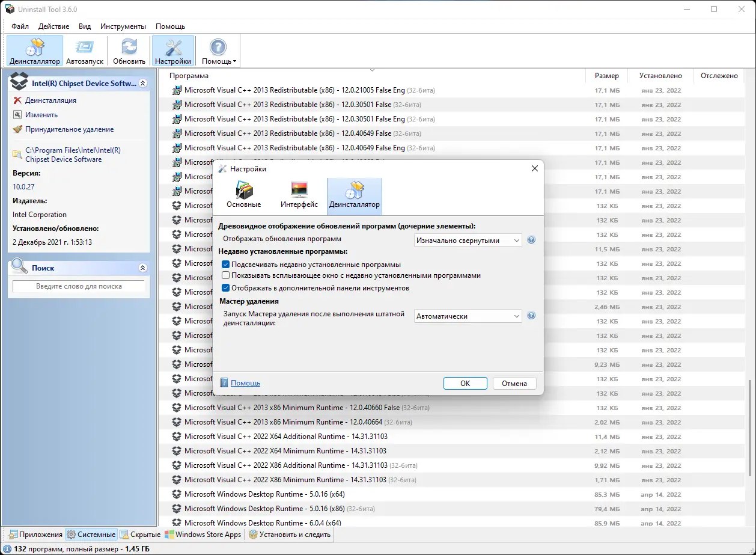
Task: Switch to the Системные bottom tab
Action: click(x=91, y=534)
